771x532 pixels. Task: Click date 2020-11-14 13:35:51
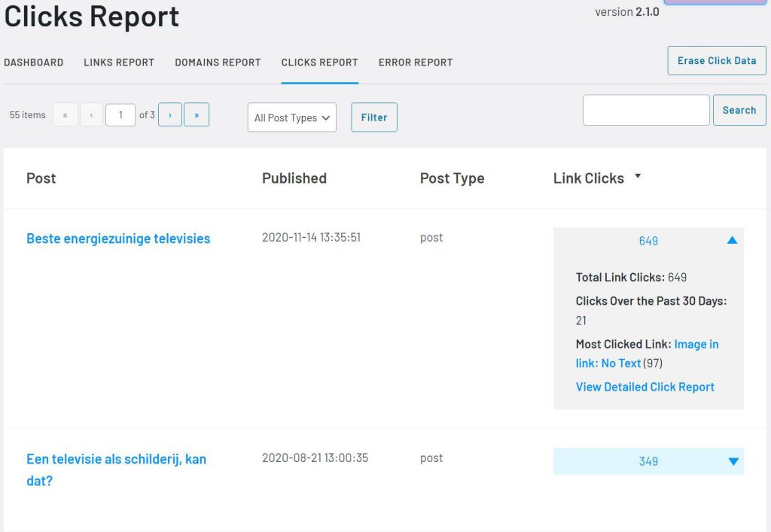click(x=311, y=237)
